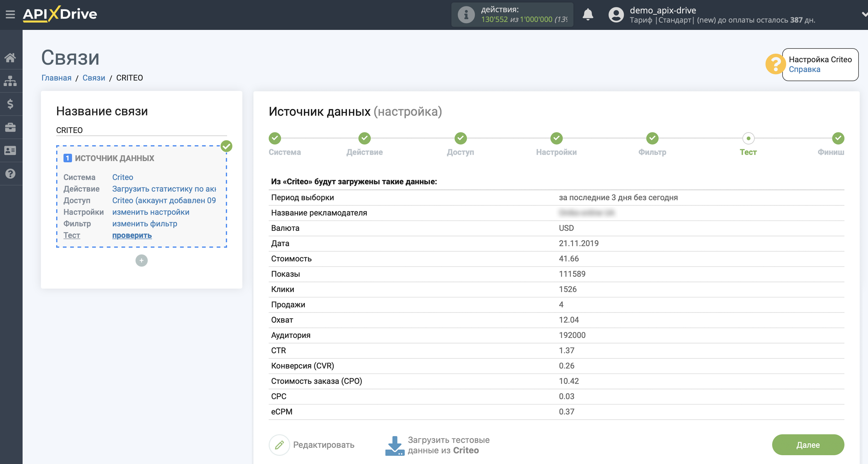
Task: Click the green check on data source block
Action: pos(226,146)
